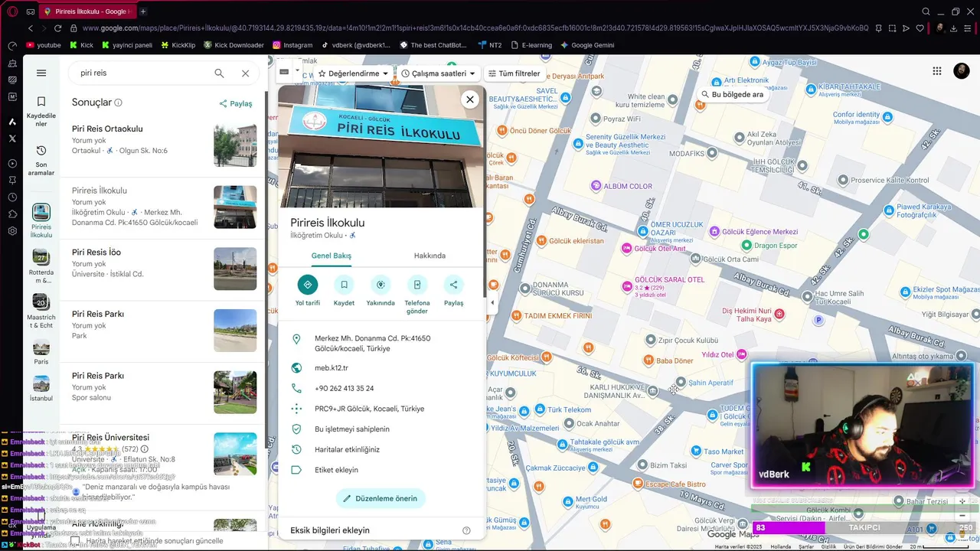Click the keyboard input tool icon
This screenshot has width=980, height=551.
pyautogui.click(x=284, y=72)
